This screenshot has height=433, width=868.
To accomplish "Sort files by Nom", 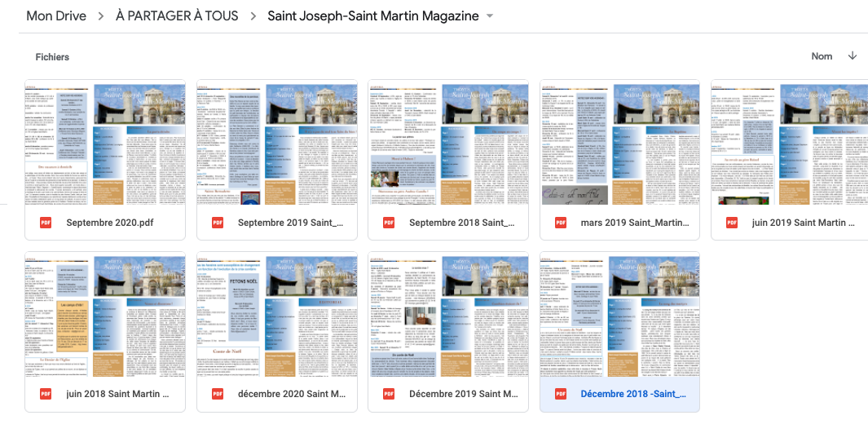I will [x=822, y=56].
